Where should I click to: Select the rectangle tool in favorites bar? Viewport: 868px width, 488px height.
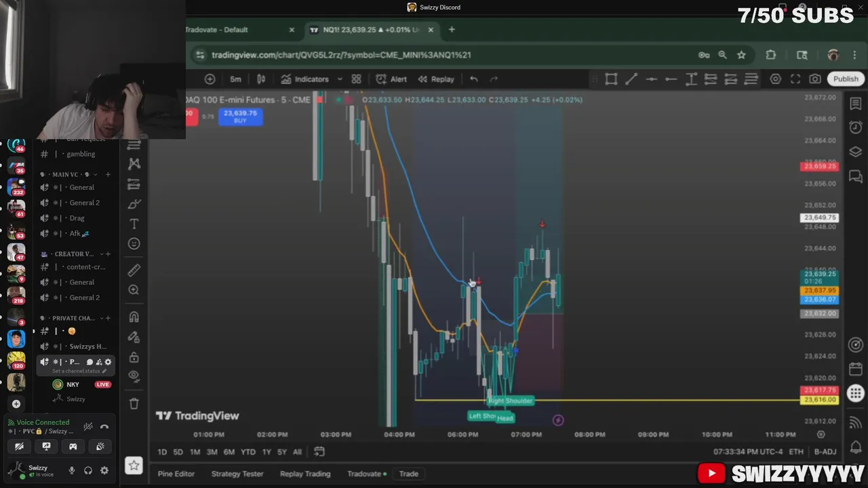[611, 79]
